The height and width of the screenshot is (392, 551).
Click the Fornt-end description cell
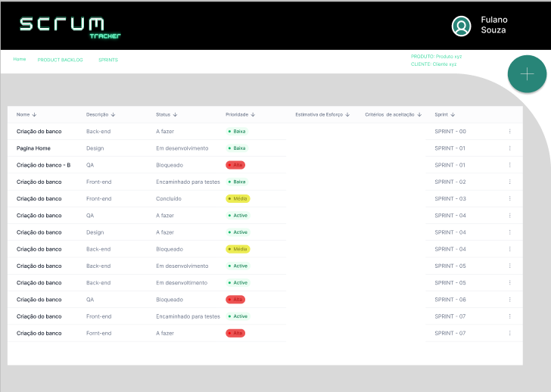coord(98,333)
